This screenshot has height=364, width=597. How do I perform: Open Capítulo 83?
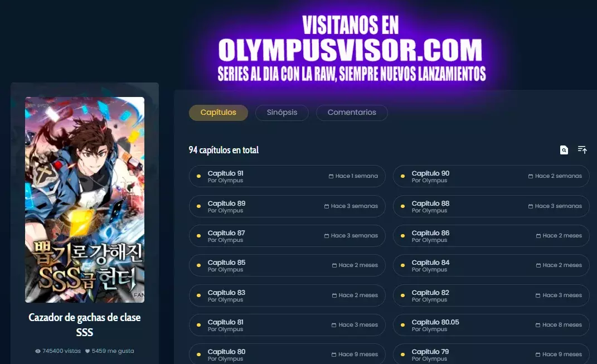point(287,295)
